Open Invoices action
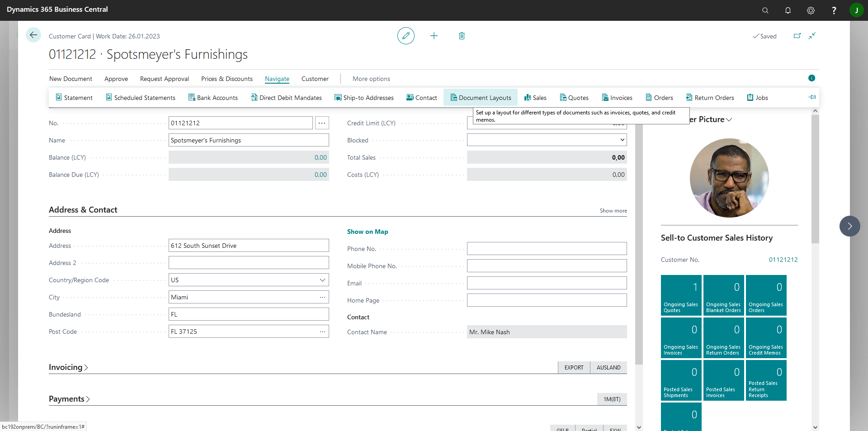The height and width of the screenshot is (431, 868). (617, 98)
